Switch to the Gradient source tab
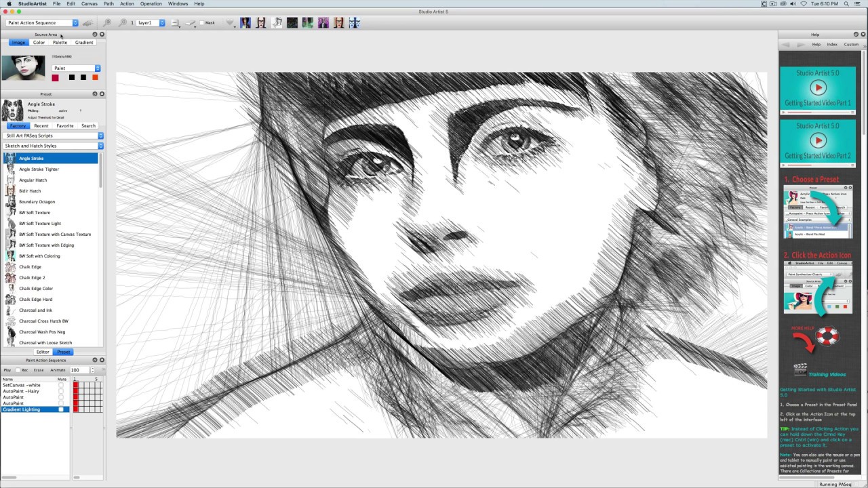This screenshot has width=868, height=488. [x=84, y=43]
